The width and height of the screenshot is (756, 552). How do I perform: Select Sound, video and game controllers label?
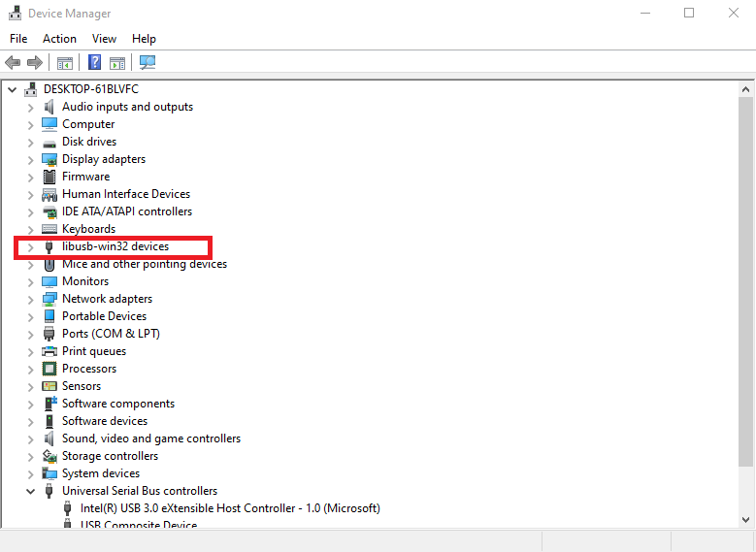[x=151, y=438]
